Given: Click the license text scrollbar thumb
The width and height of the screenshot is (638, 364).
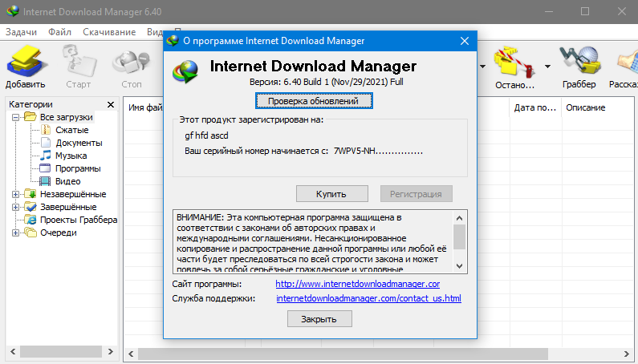Looking at the screenshot, I should pyautogui.click(x=459, y=237).
